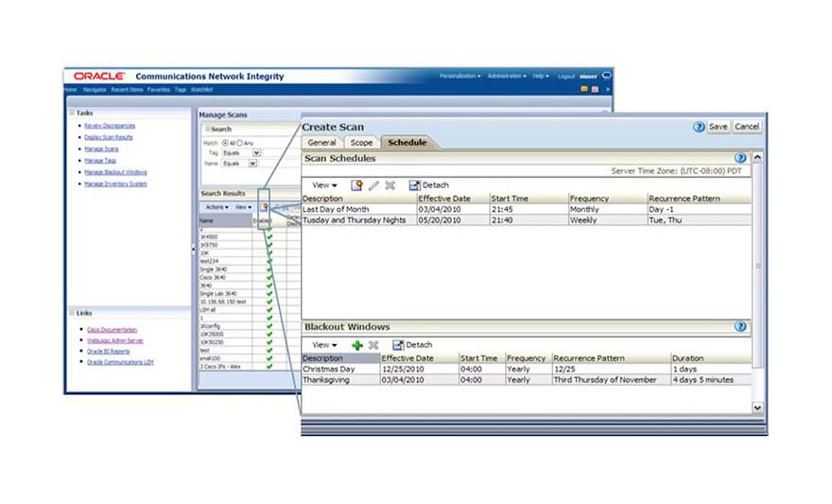The height and width of the screenshot is (504, 832).
Task: Click delete X icon in Scan Schedules toolbar
Action: [x=390, y=185]
